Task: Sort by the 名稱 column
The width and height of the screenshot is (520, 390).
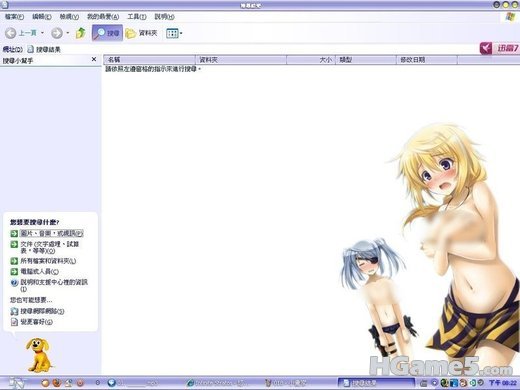Action: click(149, 60)
